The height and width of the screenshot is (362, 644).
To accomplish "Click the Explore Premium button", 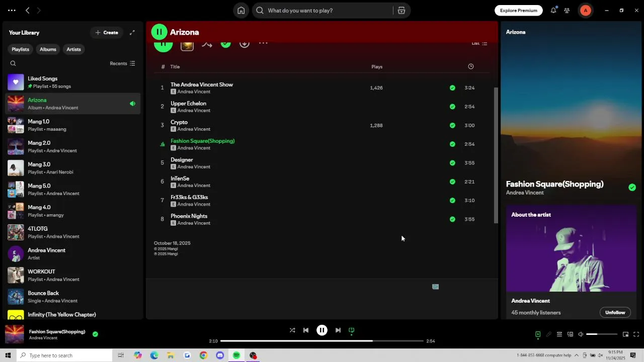I will coord(519,11).
